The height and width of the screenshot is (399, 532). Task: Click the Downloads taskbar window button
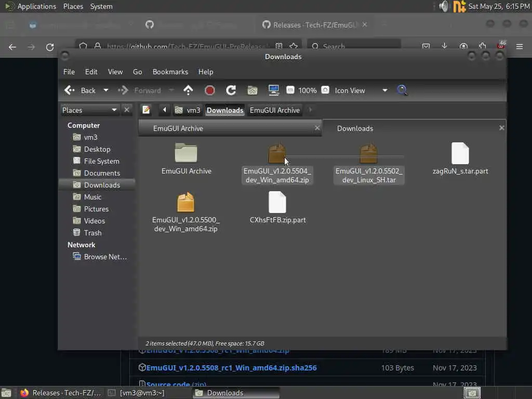[236, 393]
